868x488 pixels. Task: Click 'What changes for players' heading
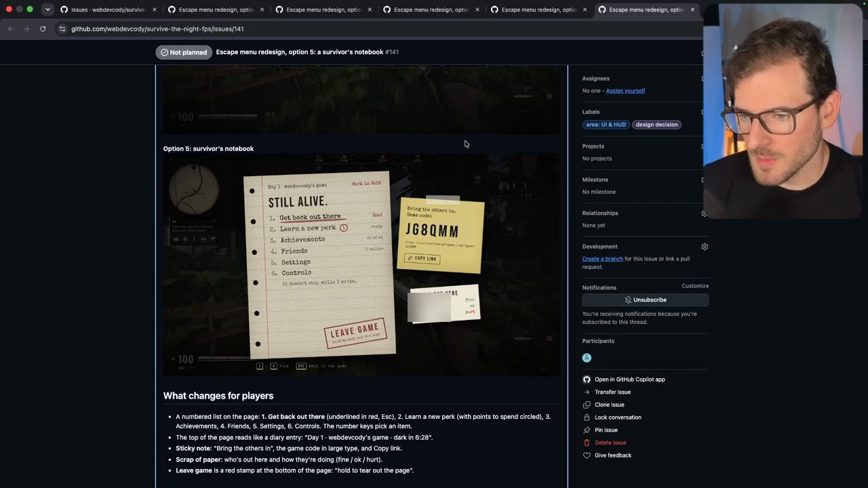(218, 396)
